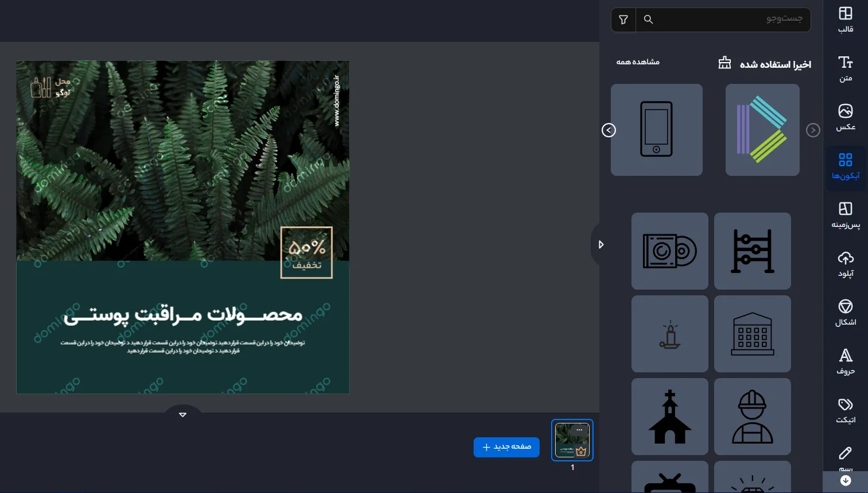
Task: Select the آیکون‌ها (icons) sidebar tab
Action: pyautogui.click(x=845, y=167)
